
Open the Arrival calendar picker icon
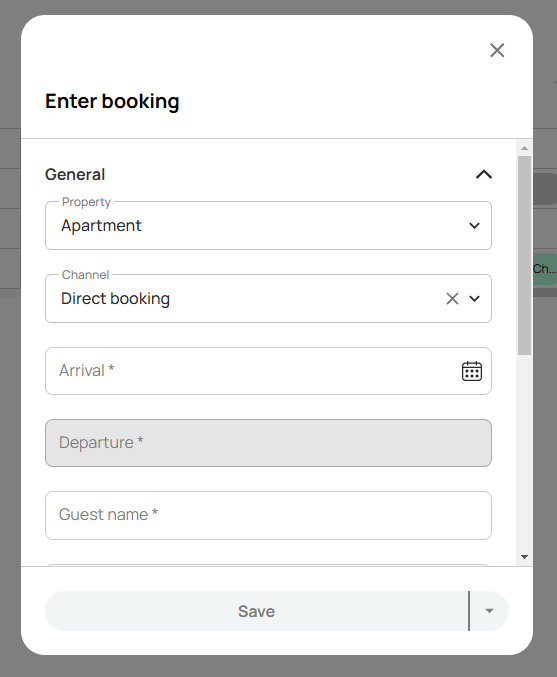tap(472, 371)
